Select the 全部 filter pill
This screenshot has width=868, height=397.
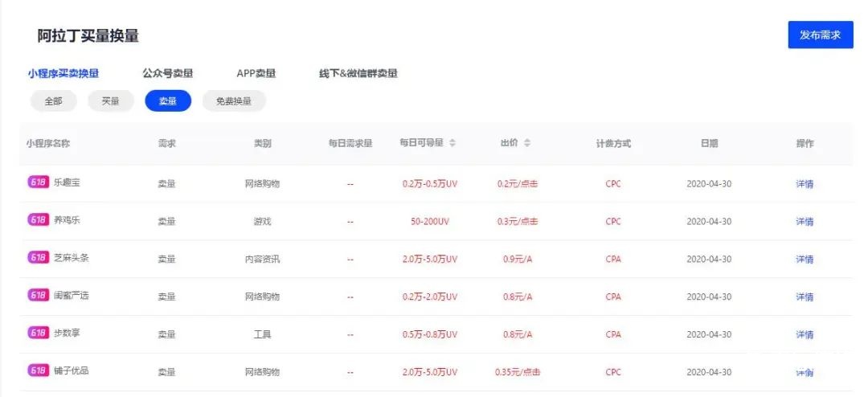point(53,101)
